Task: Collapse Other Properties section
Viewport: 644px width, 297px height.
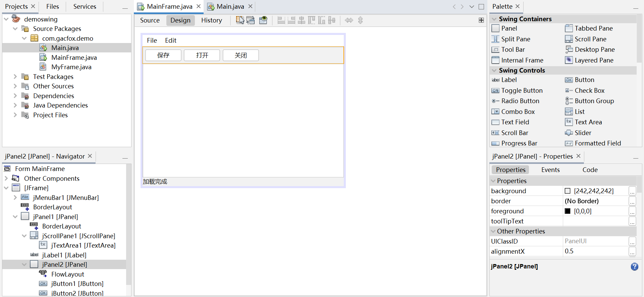Action: [x=493, y=231]
